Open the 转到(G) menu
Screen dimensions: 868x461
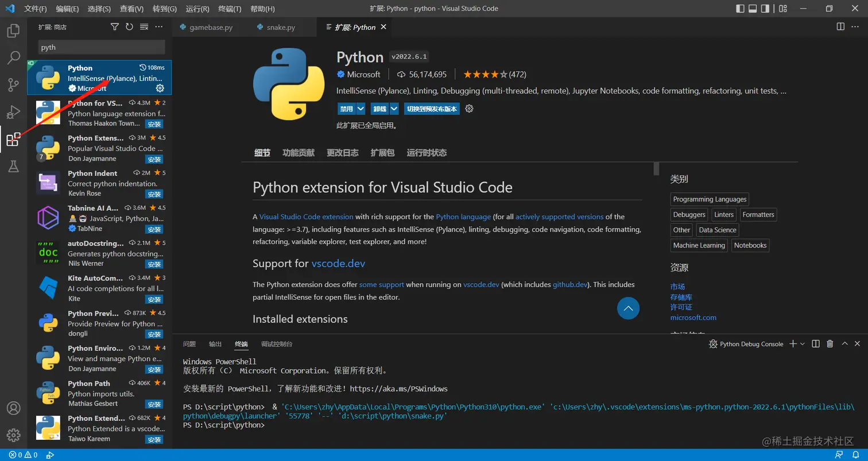165,9
